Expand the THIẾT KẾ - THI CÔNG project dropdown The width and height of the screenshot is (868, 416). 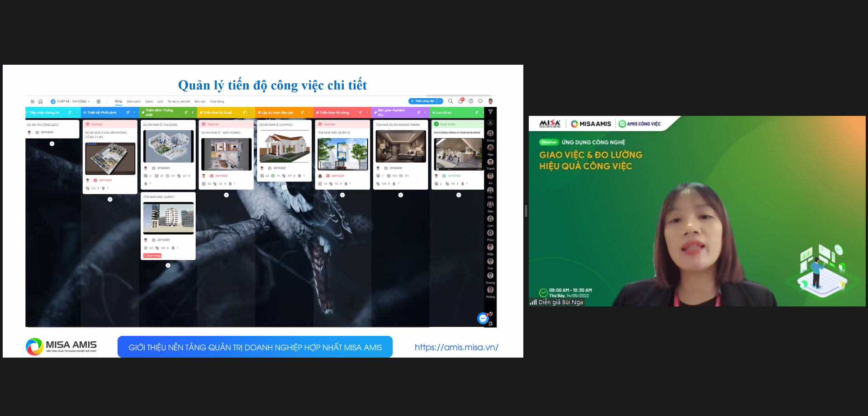click(89, 101)
